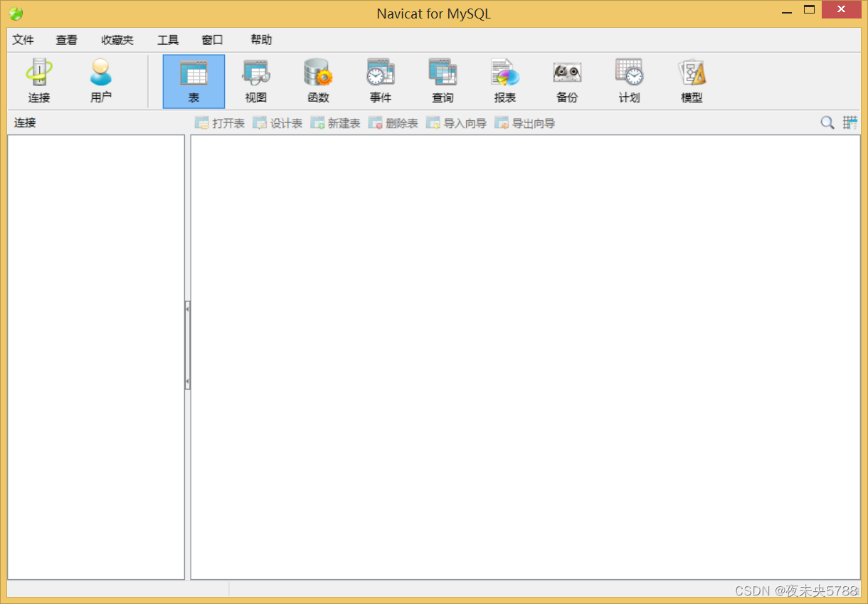
Task: Launch the 导入向导 (Import Wizard) button
Action: tap(456, 123)
